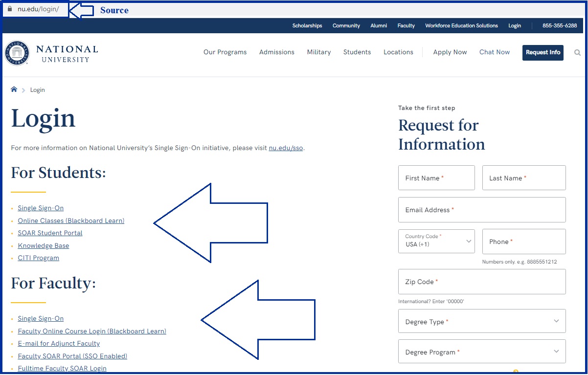Image resolution: width=588 pixels, height=375 pixels.
Task: Click Login in the top bar
Action: tap(515, 26)
